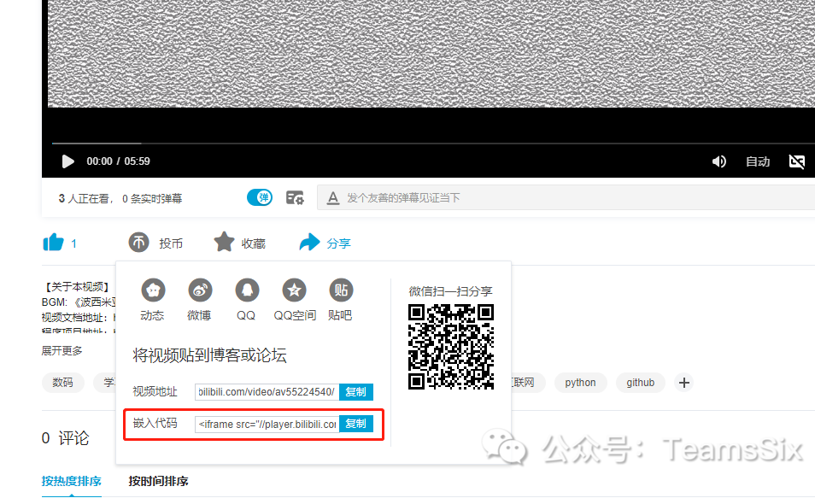This screenshot has height=504, width=815.
Task: Mute the video volume speaker icon
Action: coord(718,161)
